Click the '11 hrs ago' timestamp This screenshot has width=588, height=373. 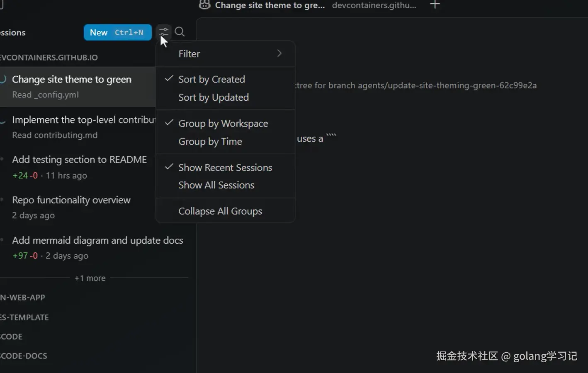coord(66,176)
